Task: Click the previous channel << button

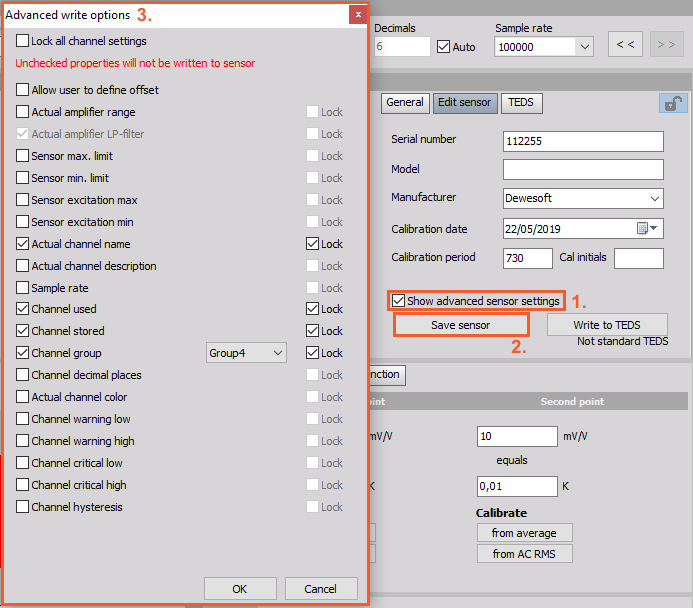Action: [625, 44]
